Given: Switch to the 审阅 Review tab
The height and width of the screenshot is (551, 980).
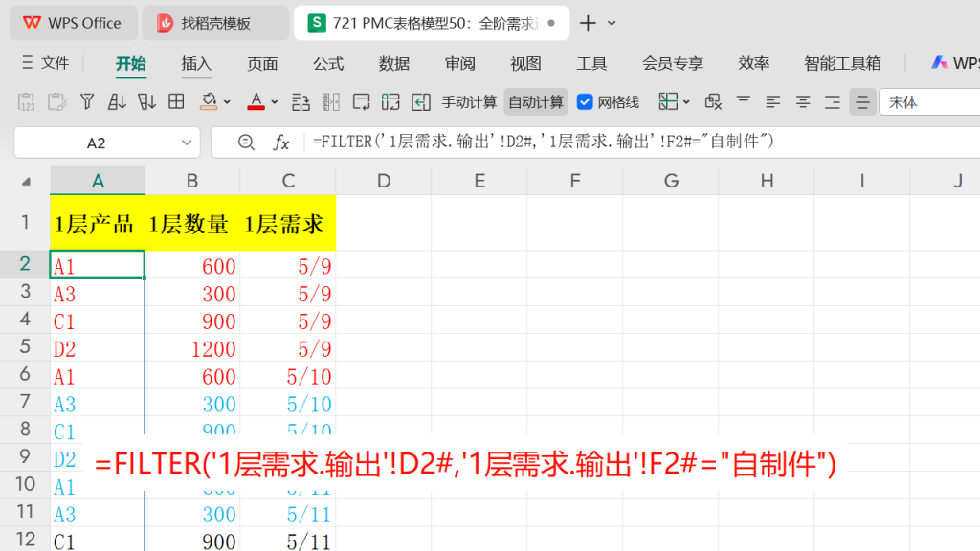Looking at the screenshot, I should [460, 64].
